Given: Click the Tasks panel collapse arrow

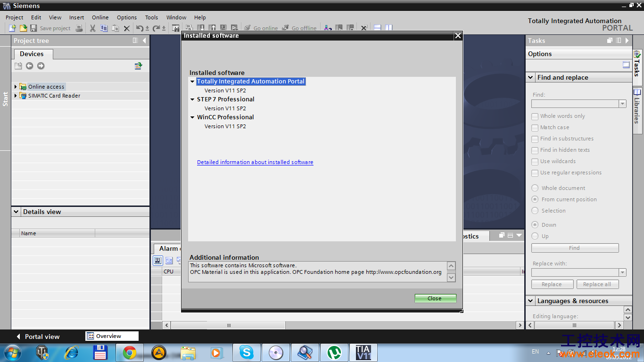Looking at the screenshot, I should point(627,41).
